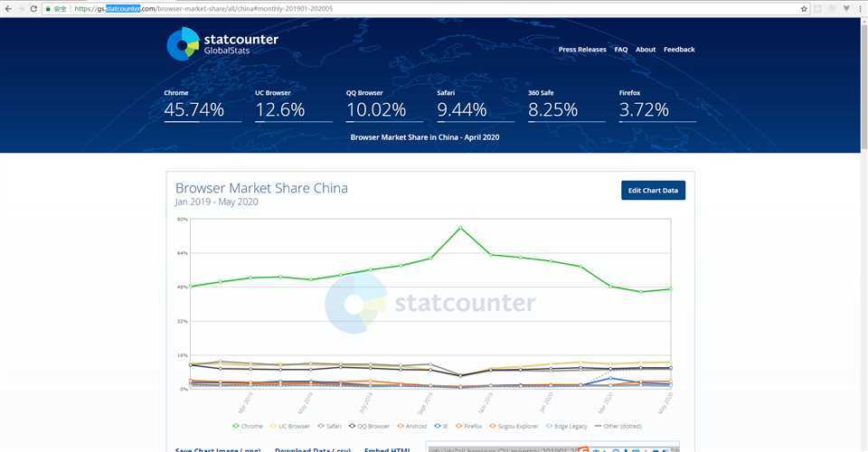This screenshot has width=868, height=452.
Task: Bookmark this page with the star icon
Action: tap(804, 9)
